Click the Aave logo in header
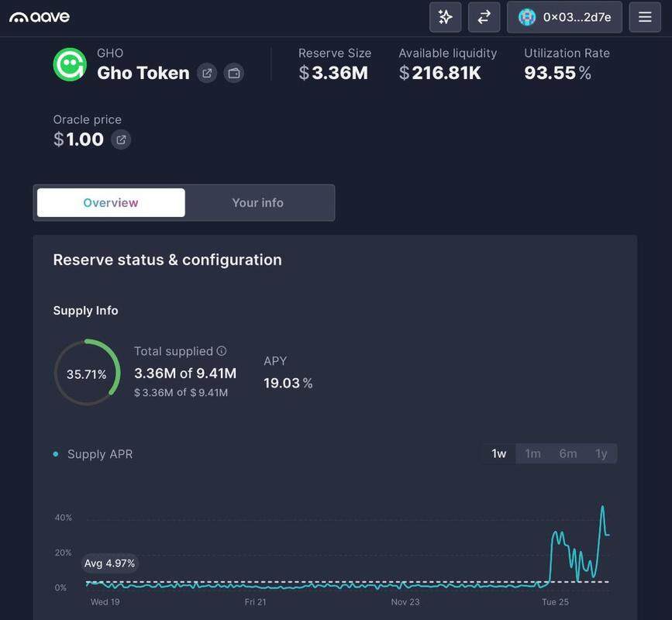The width and height of the screenshot is (672, 620). [40, 17]
